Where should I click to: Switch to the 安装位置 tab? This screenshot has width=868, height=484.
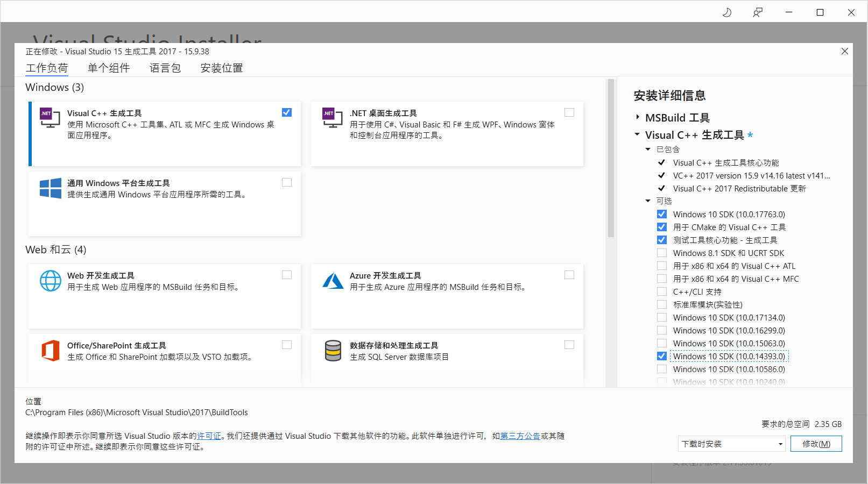pyautogui.click(x=222, y=68)
